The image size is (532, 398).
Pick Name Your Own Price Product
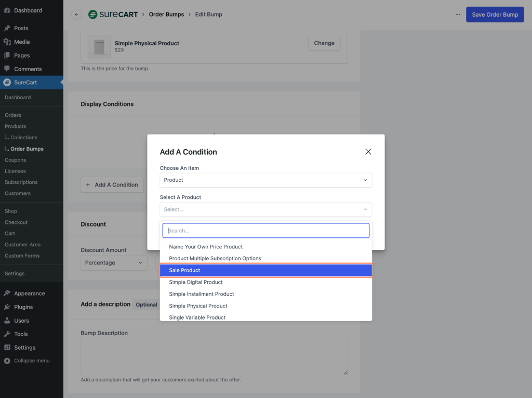coord(206,247)
